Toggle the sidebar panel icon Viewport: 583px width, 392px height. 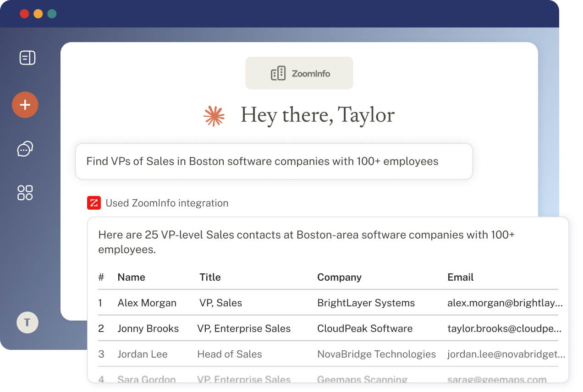tap(27, 58)
